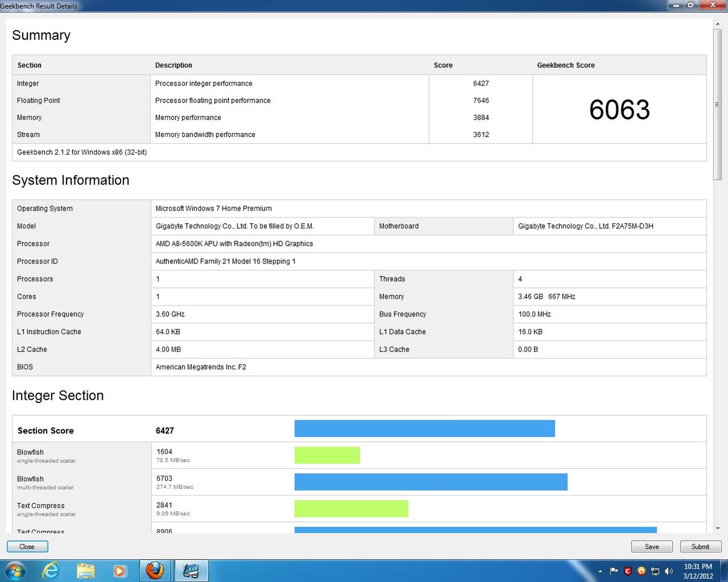Click the orange circular tray icon
Viewport: 728px width, 582px height.
click(641, 571)
